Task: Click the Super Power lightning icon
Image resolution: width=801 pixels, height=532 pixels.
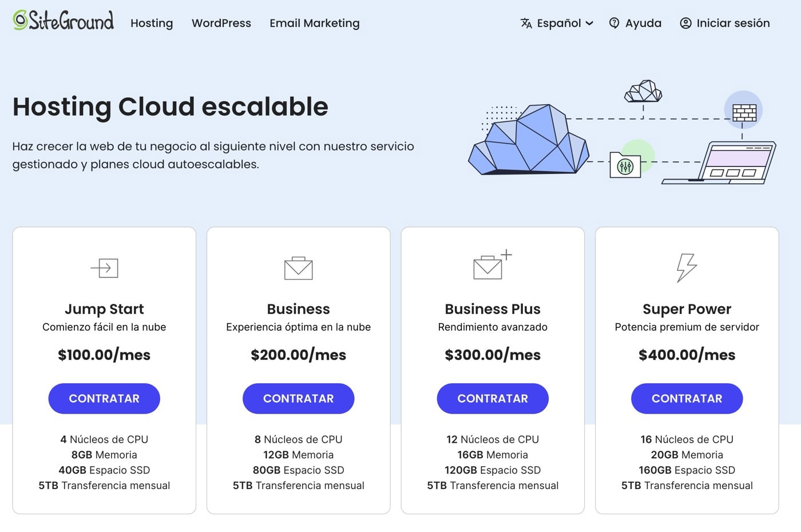Action: point(687,268)
